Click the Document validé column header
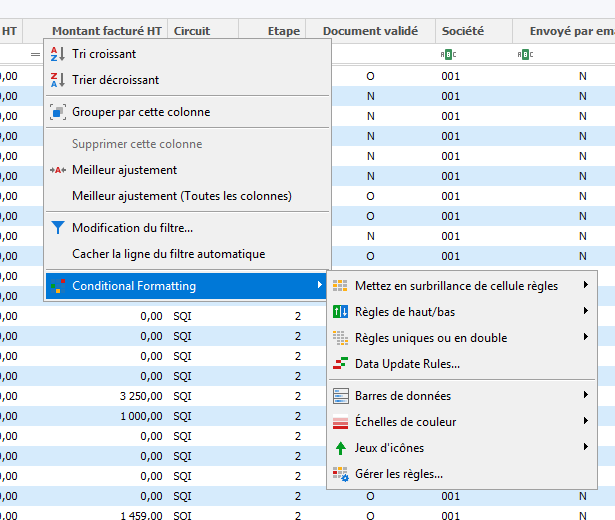Image resolution: width=615 pixels, height=520 pixels. pos(369,31)
